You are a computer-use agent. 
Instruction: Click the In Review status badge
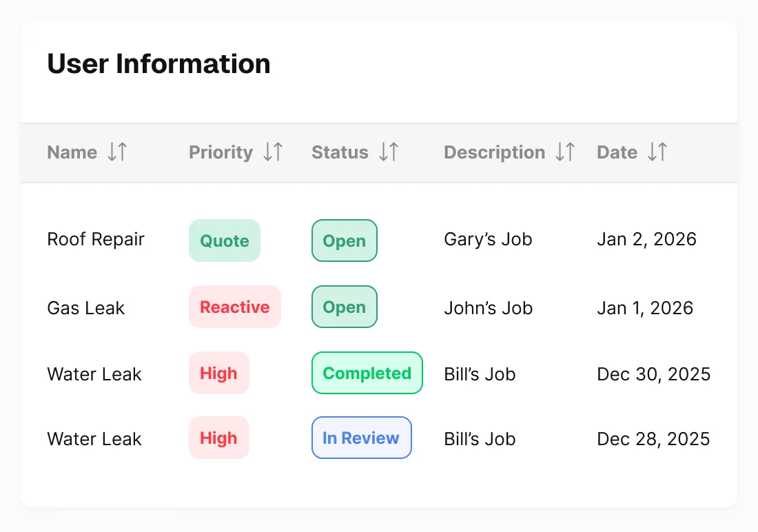[x=361, y=438]
